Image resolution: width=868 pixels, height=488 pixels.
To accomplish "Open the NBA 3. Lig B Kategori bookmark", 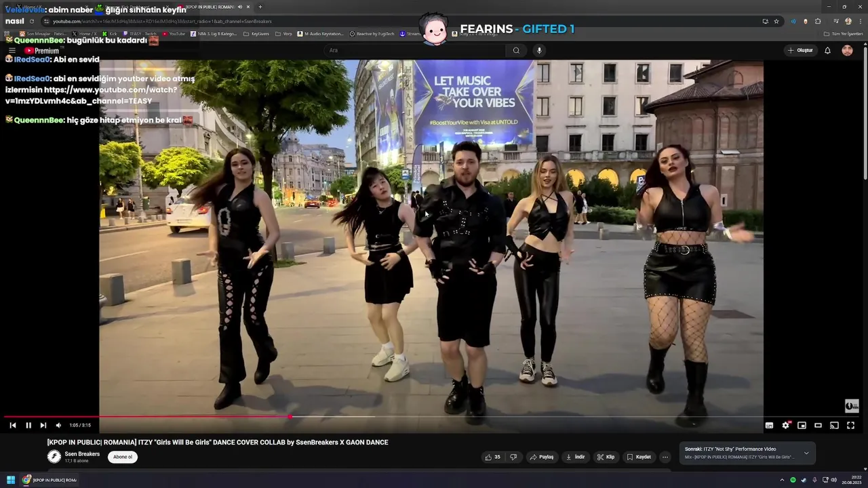I will (x=214, y=34).
